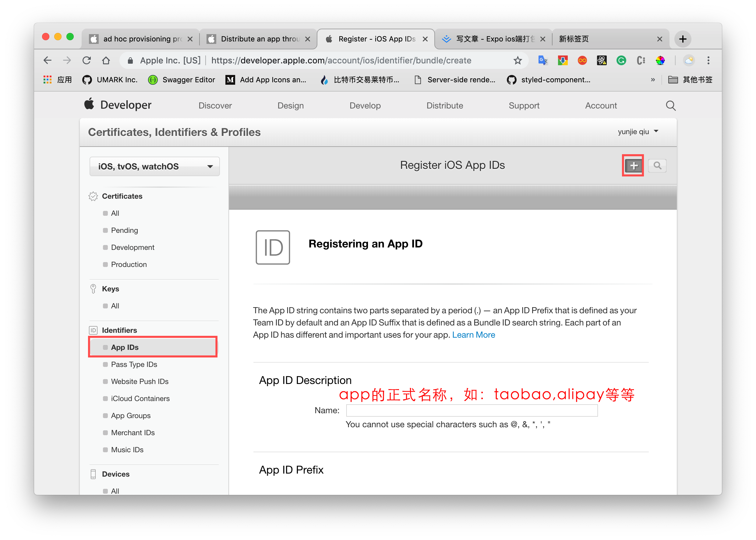This screenshot has width=756, height=540.
Task: Open Production certificates in the sidebar
Action: pos(129,265)
